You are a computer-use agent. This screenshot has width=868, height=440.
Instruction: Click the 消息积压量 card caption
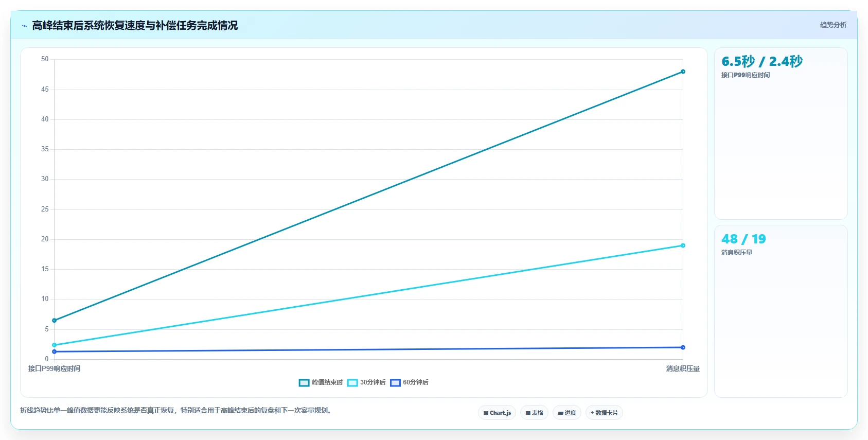(737, 253)
